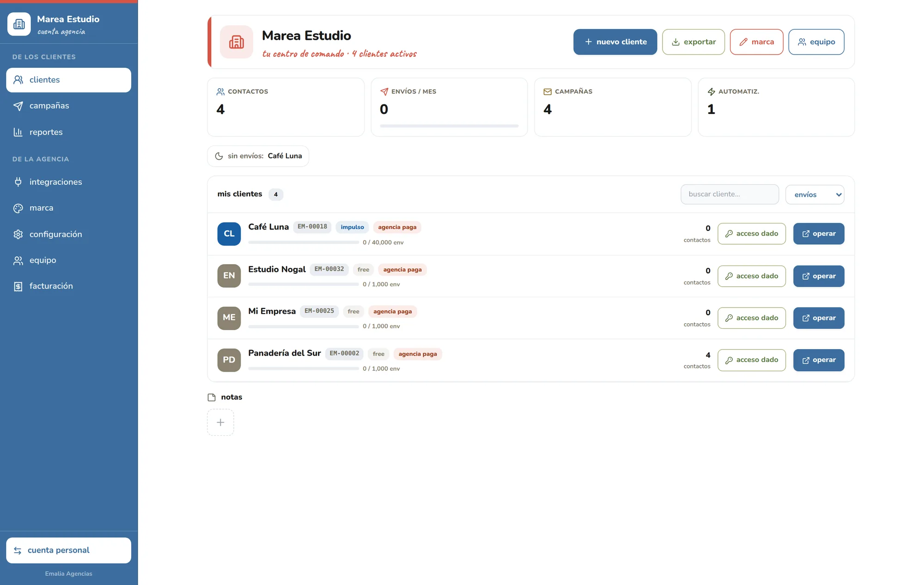Click the Mi Empresa client name
Viewport: 924px width, 585px height.
tap(272, 311)
